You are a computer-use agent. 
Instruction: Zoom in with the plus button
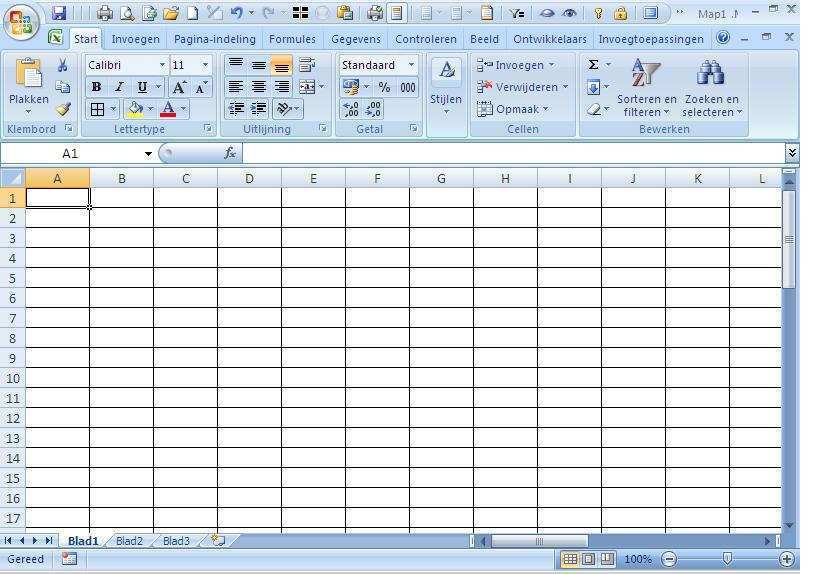pos(786,560)
